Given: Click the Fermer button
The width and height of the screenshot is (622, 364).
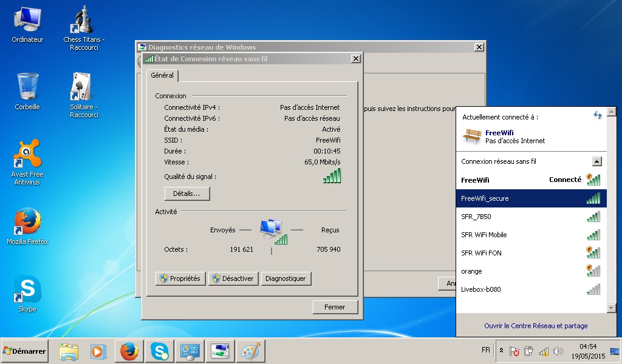Looking at the screenshot, I should click(x=335, y=307).
